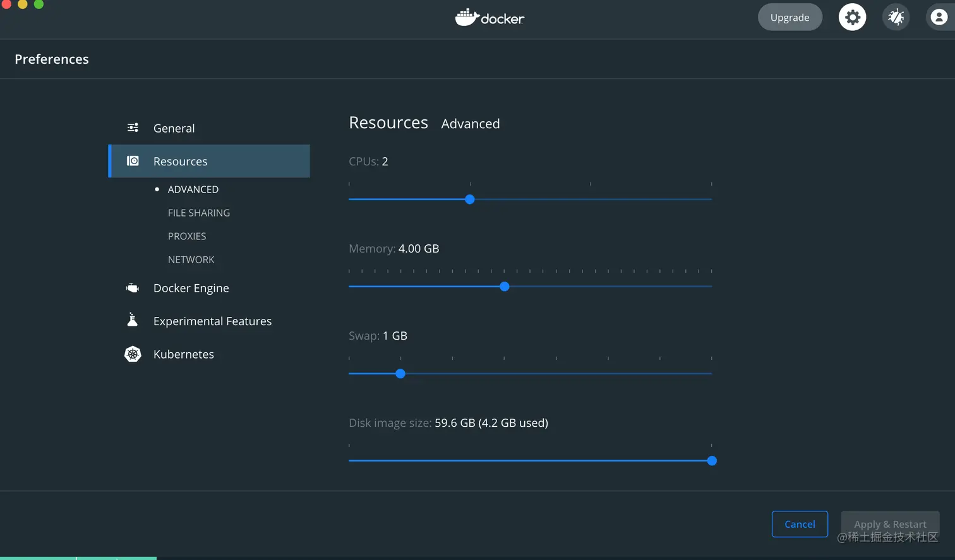Click the Swap slider handle

point(400,374)
